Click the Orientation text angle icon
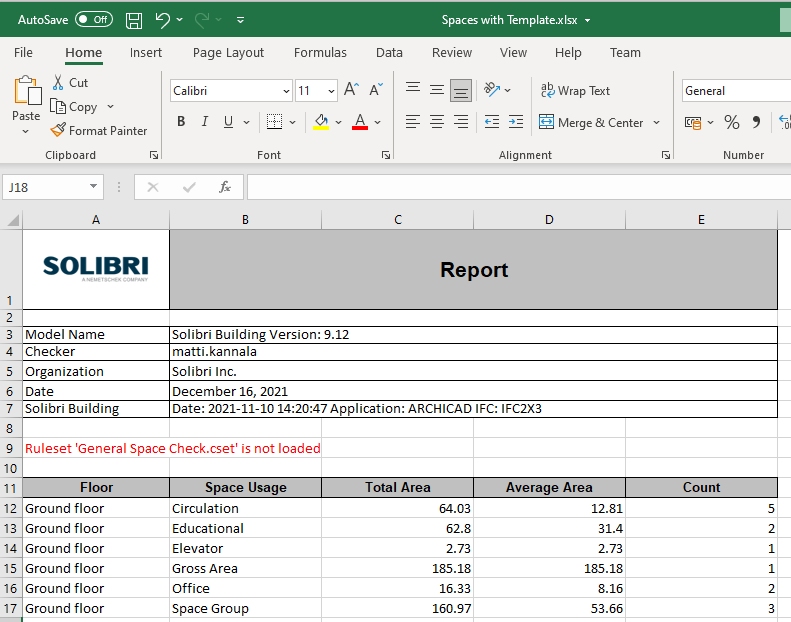Viewport: 791px width, 622px height. [492, 90]
